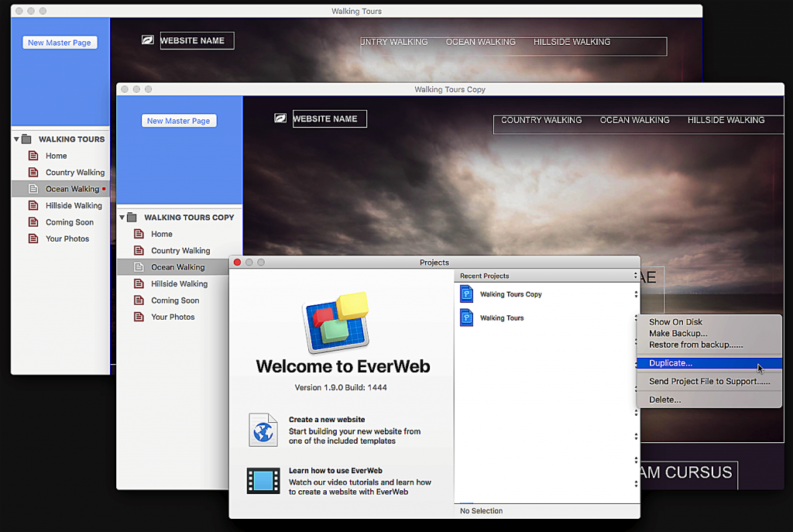Select Walking Tours Copy in recent projects
This screenshot has width=793, height=532.
pos(511,294)
